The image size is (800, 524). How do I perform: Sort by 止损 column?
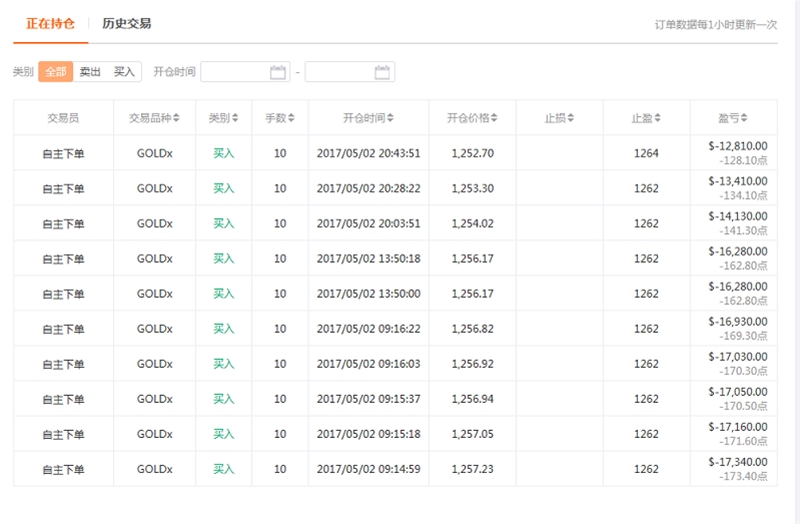point(559,118)
